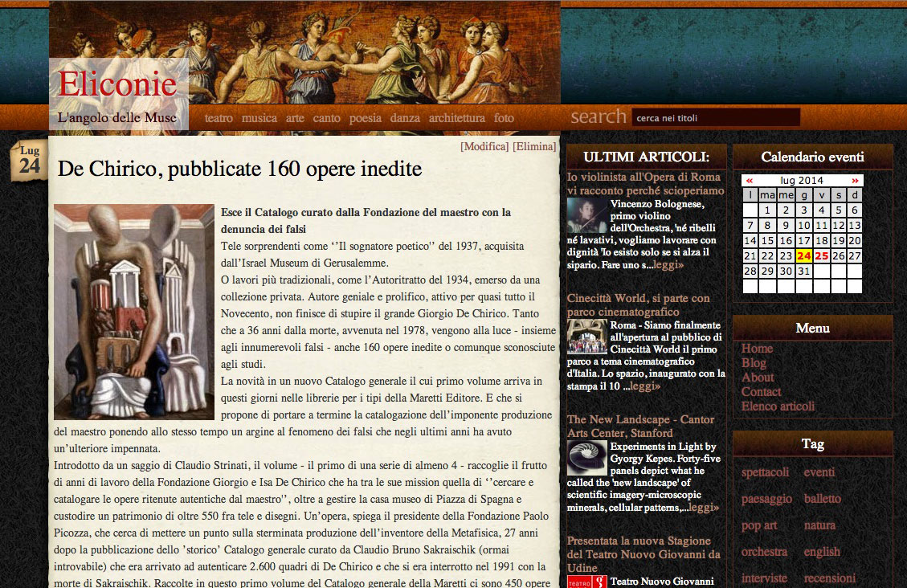Select the balletto tag
Screen dimensions: 907x588
823,499
